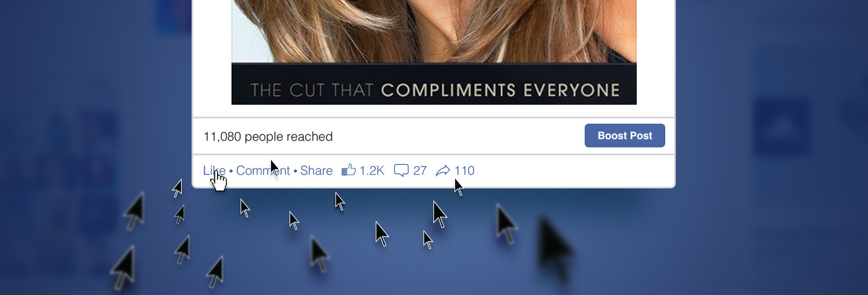
Task: Open the Comment link
Action: pyautogui.click(x=263, y=170)
